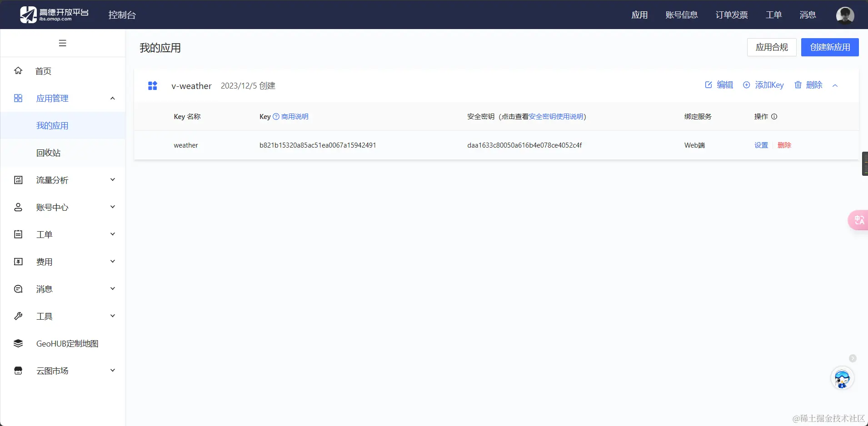Click the security secret daa1633c80050a616b4e078ce4052c4f

coord(524,145)
